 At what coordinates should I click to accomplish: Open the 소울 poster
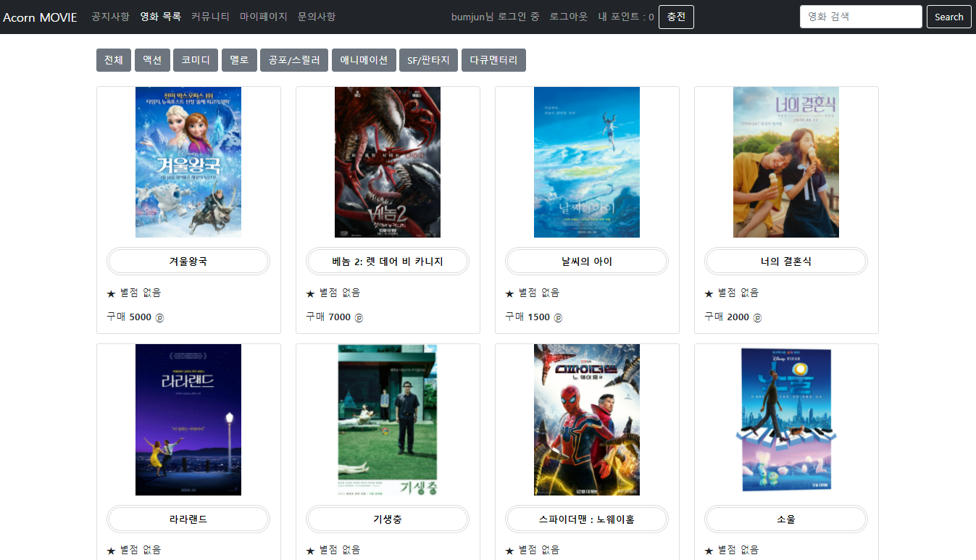pos(786,419)
